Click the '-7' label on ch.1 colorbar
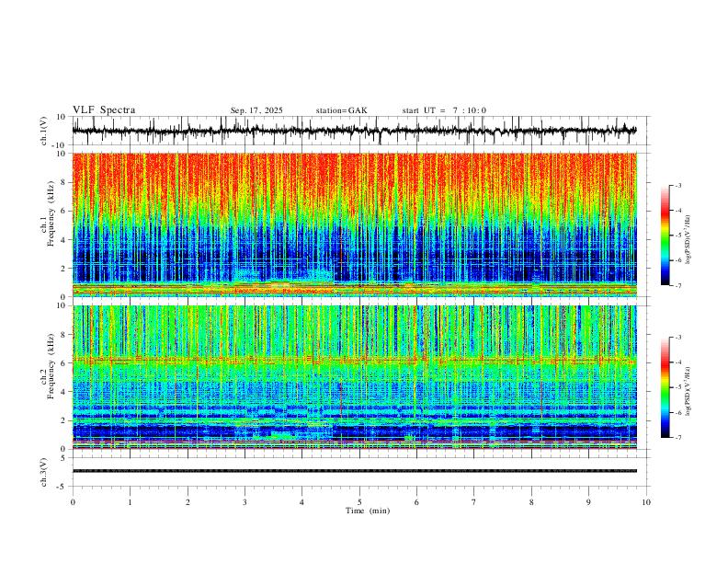Screen dimensions: 728x563 [677, 285]
